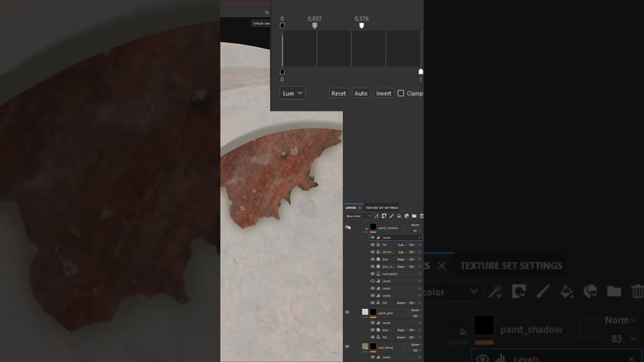Click the dashed empty slot on the paint_shadow layer

[406, 228]
